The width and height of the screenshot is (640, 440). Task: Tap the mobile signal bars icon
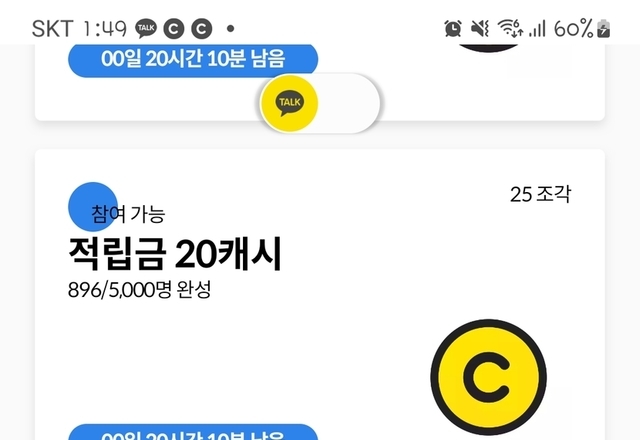click(x=537, y=29)
